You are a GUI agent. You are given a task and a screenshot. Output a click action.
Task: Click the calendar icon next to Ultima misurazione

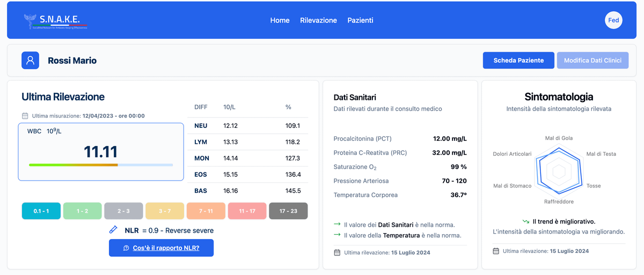[25, 115]
